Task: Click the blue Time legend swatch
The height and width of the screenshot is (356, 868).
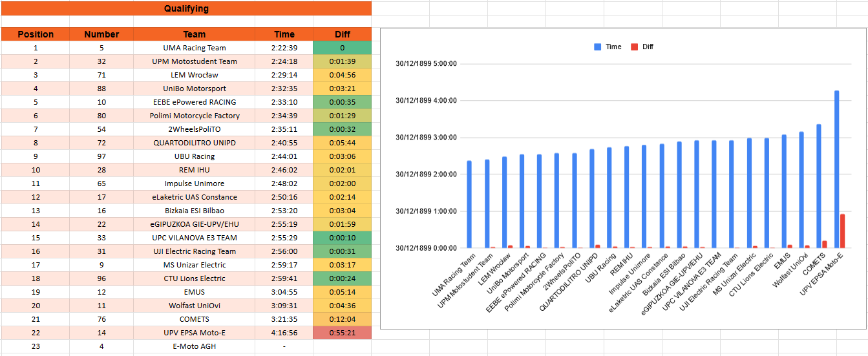Action: pyautogui.click(x=597, y=47)
